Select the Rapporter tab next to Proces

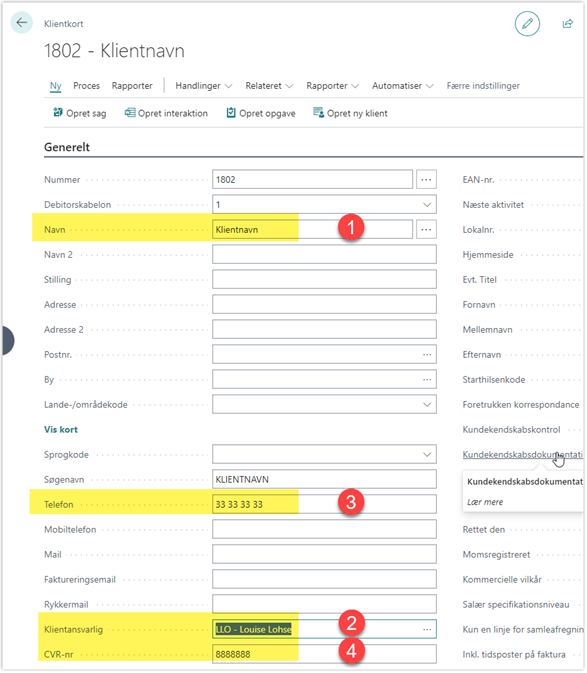coord(132,86)
